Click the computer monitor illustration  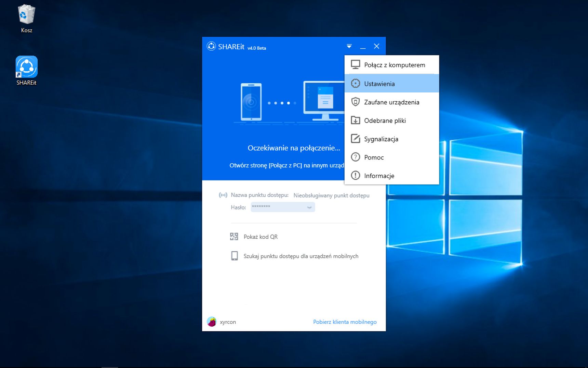[324, 101]
